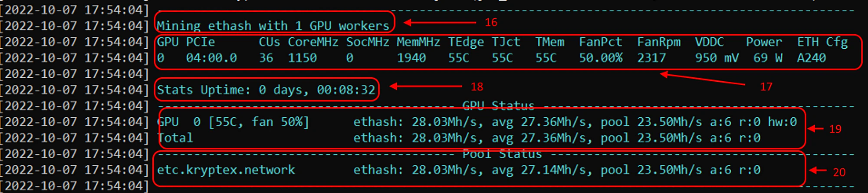Click the PCIe value 04:00.0

click(211, 58)
